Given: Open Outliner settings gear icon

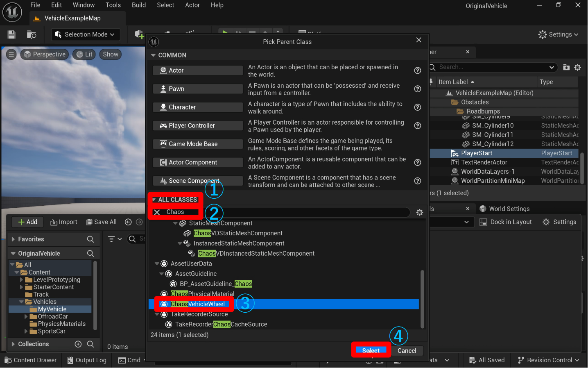Looking at the screenshot, I should (x=578, y=67).
